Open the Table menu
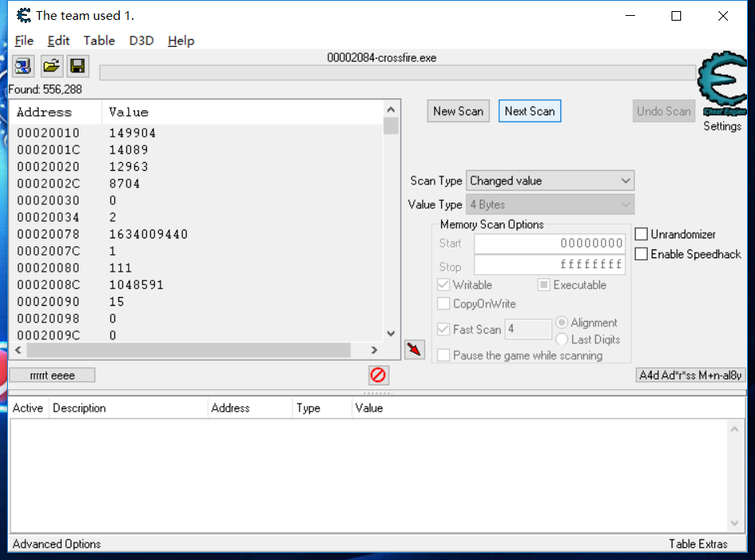This screenshot has height=560, width=755. tap(99, 41)
